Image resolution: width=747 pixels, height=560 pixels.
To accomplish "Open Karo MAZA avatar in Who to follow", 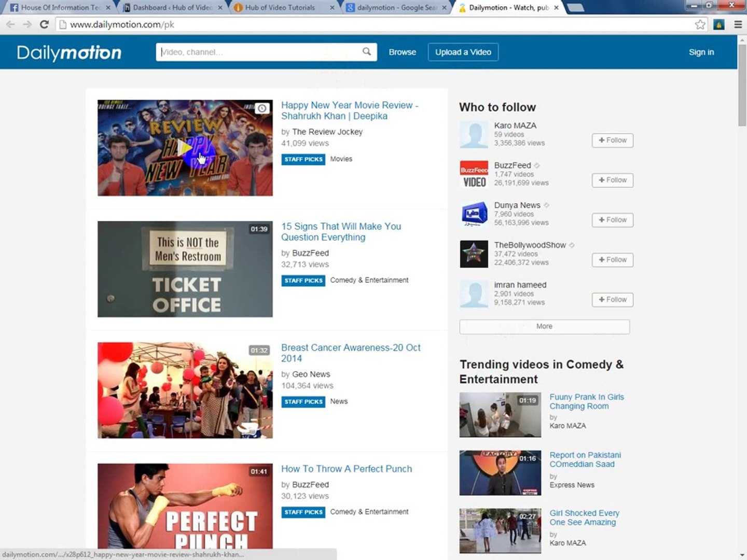I will (x=474, y=134).
